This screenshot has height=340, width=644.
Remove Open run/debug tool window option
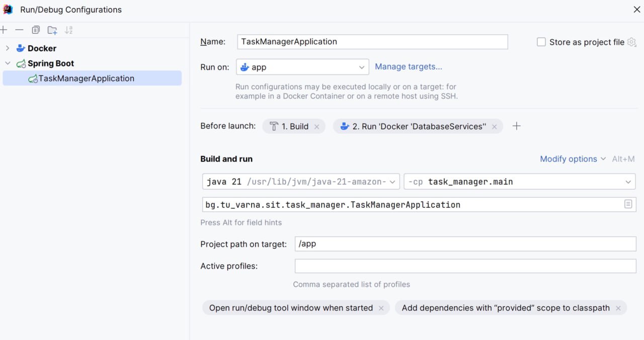pyautogui.click(x=381, y=308)
